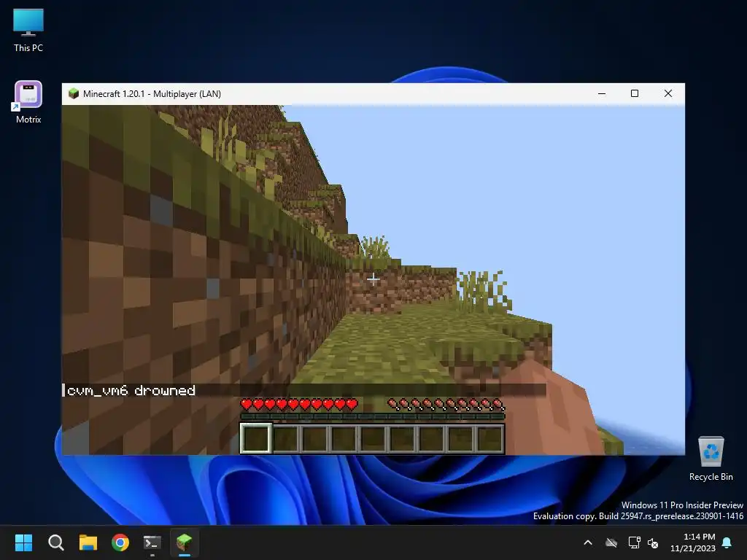Select the first hotbar slot

click(256, 438)
